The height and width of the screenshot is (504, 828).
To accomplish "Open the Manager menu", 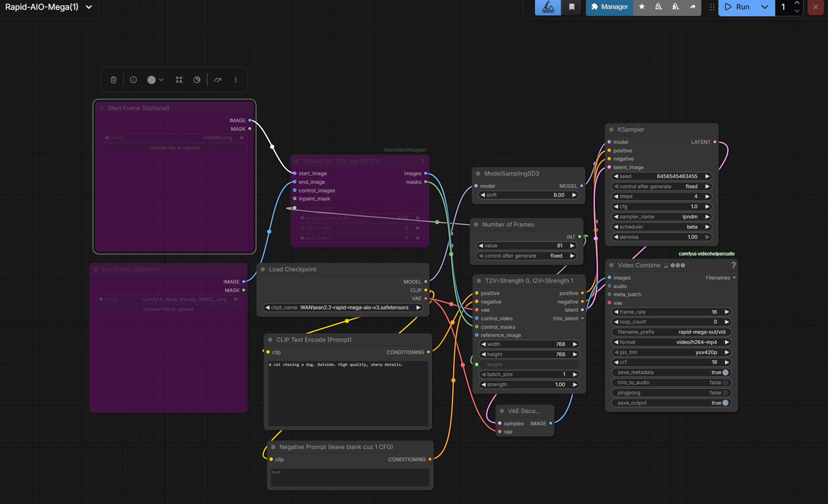I will 610,7.
